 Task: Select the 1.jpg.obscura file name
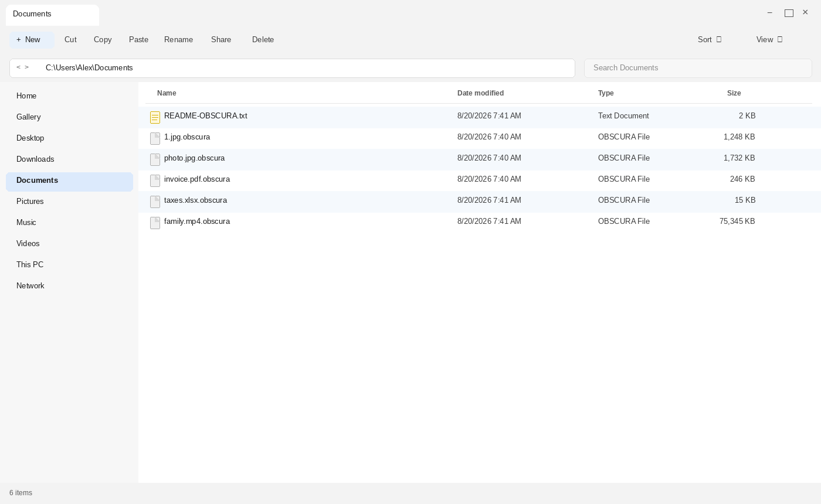(187, 137)
